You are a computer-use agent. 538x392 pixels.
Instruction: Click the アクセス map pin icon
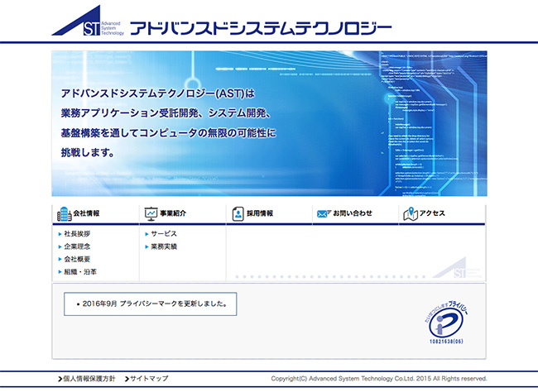point(411,214)
